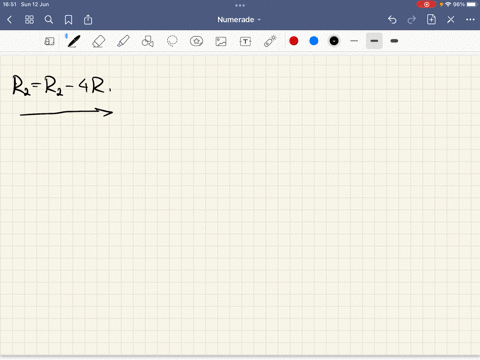This screenshot has width=480, height=360.
Task: Redo the last action
Action: tap(412, 20)
